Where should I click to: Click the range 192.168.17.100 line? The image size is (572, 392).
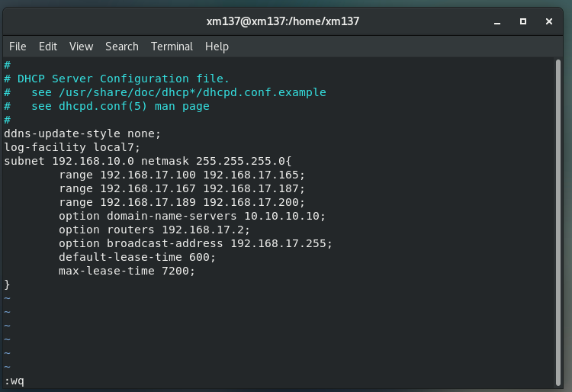pos(182,175)
